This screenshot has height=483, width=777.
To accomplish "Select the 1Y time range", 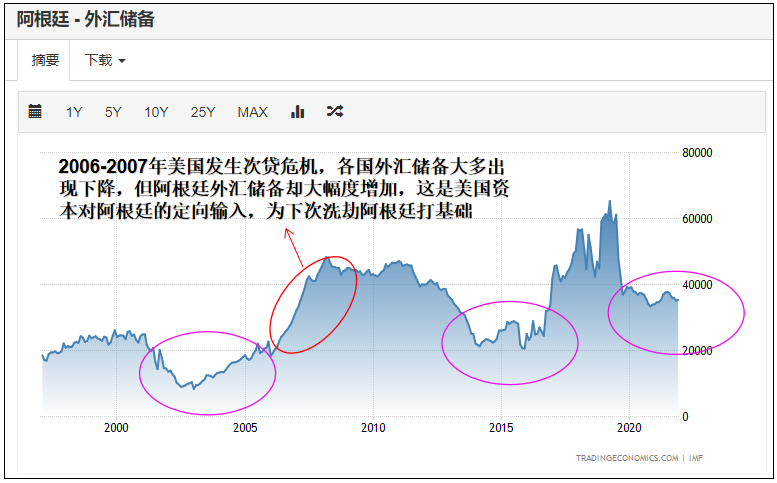I will 74,112.
